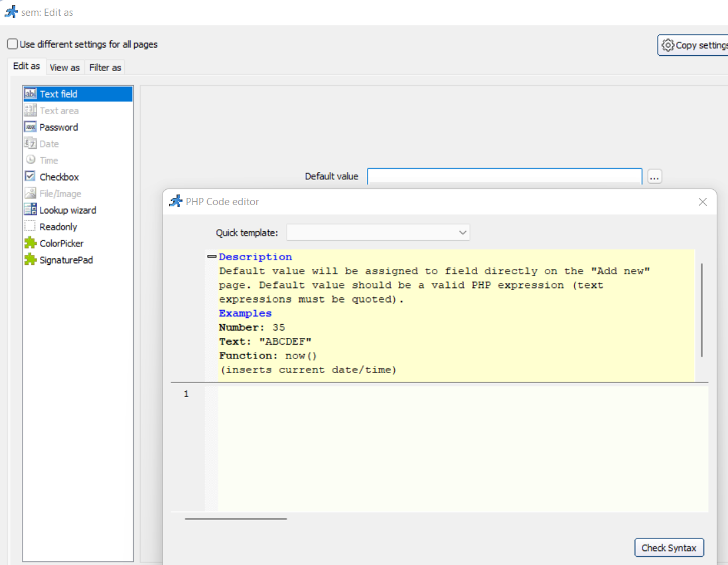The height and width of the screenshot is (565, 728).
Task: Switch to the Filter as tab
Action: [x=104, y=67]
